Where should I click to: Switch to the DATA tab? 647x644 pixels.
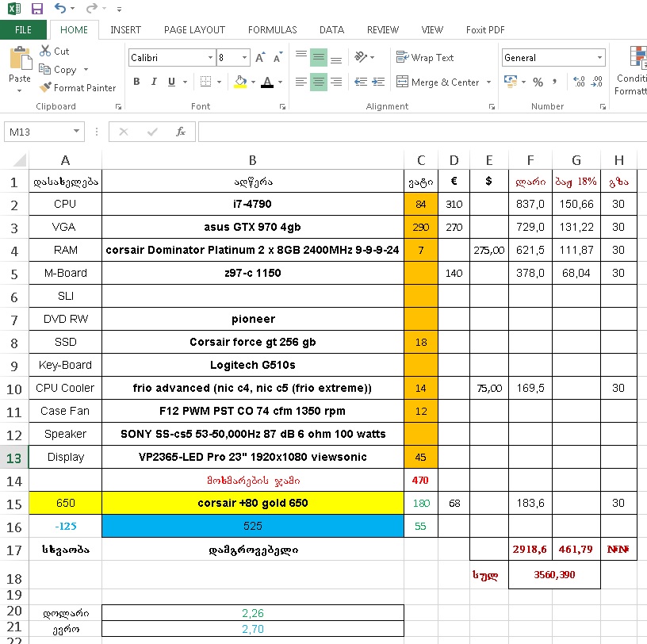(331, 29)
